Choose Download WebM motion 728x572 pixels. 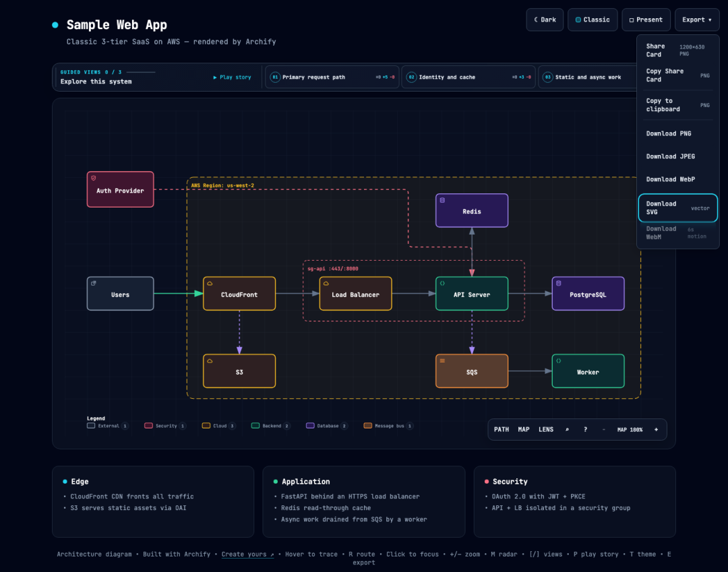tap(678, 232)
